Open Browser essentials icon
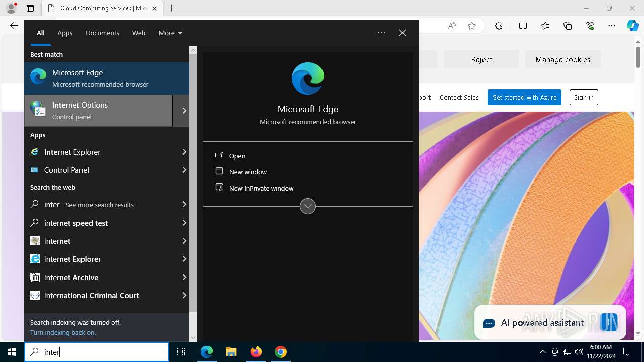 tap(590, 26)
